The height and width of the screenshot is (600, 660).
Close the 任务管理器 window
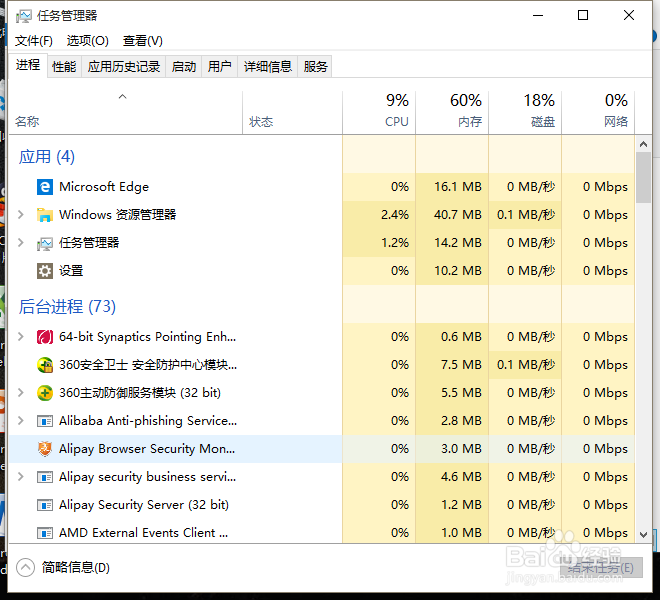coord(629,16)
